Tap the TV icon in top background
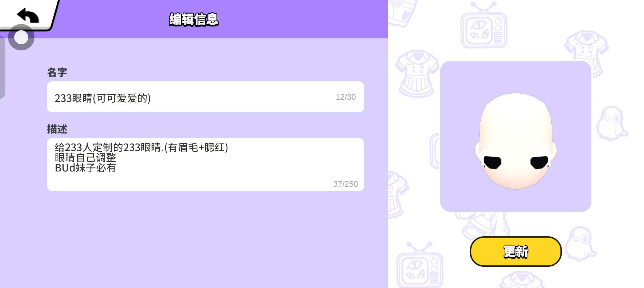644x288 pixels. [484, 25]
